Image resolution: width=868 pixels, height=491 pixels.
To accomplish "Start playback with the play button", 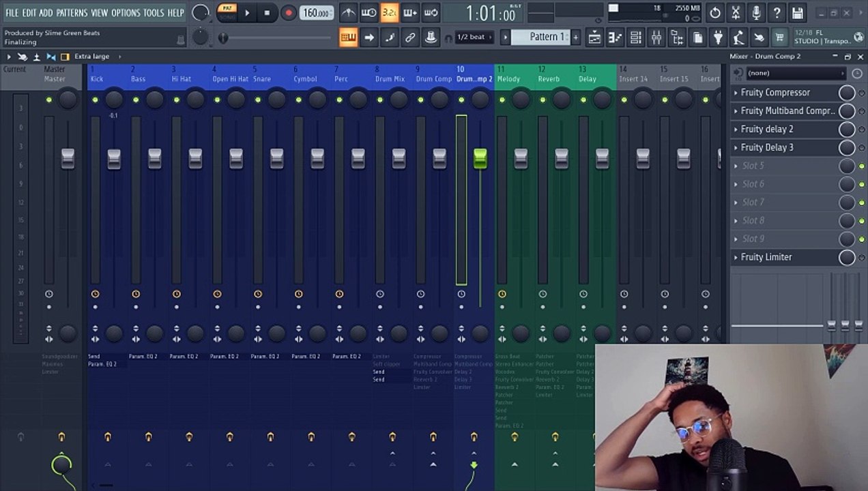I will click(247, 12).
